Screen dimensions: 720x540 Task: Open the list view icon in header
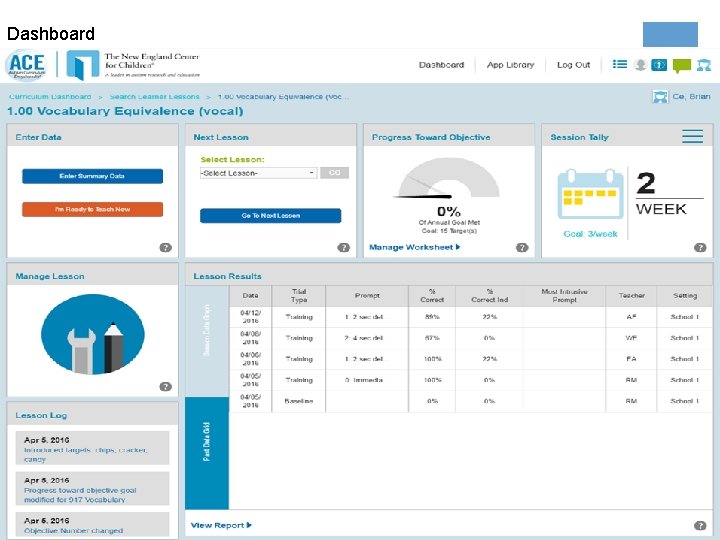tap(619, 64)
